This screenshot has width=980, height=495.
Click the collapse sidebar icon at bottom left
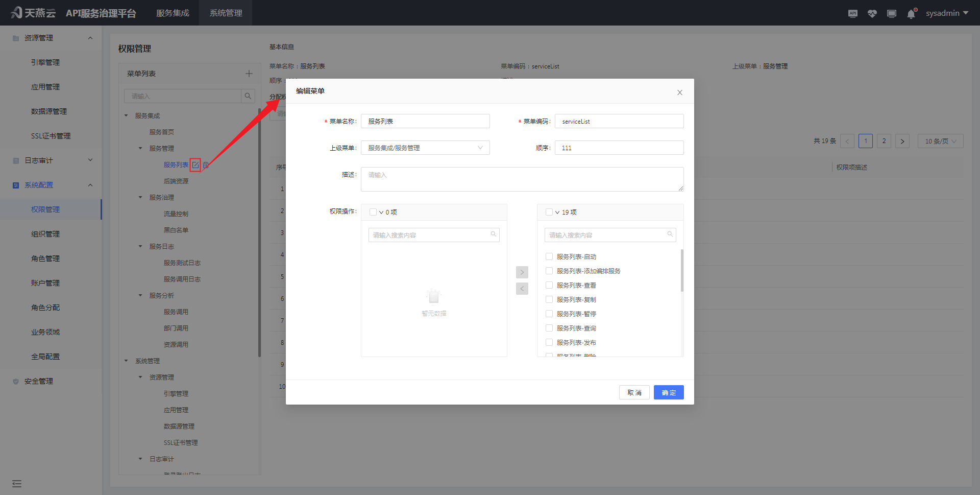[x=17, y=483]
